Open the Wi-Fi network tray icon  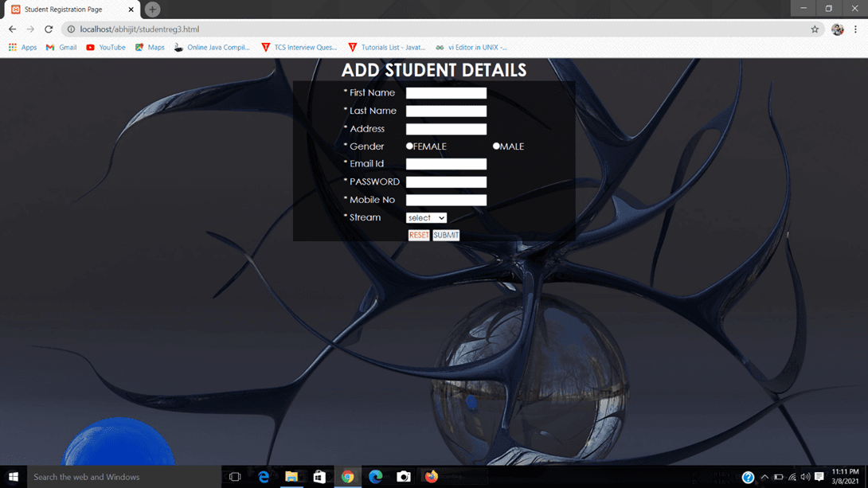(792, 477)
